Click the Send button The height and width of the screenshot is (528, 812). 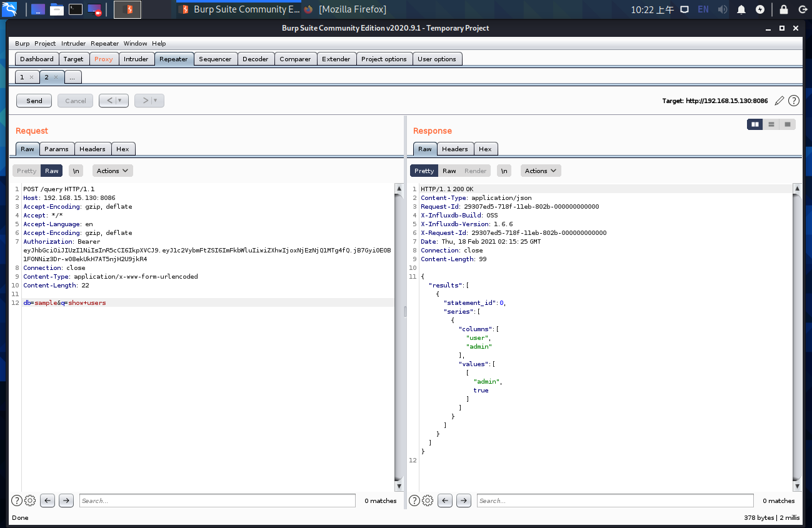[x=34, y=101]
